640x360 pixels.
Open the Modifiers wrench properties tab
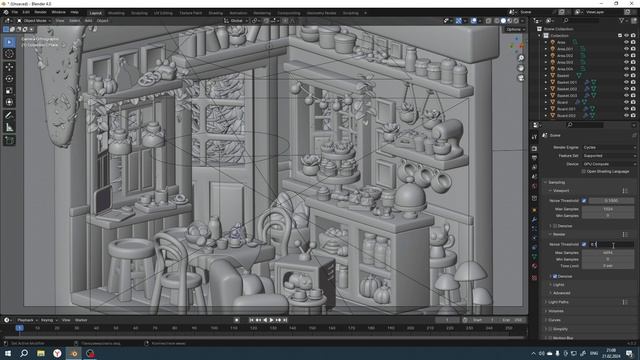(x=534, y=220)
